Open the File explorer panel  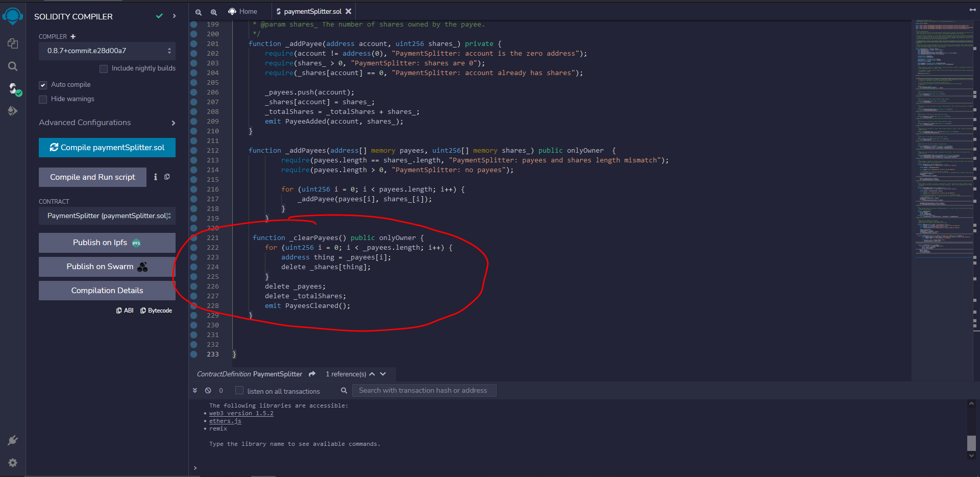pos(13,43)
